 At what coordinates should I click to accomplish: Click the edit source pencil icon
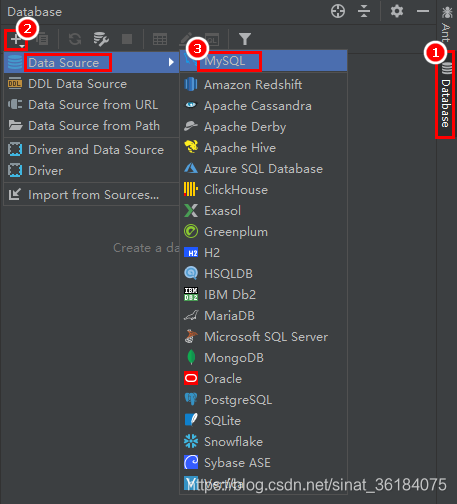tap(185, 39)
